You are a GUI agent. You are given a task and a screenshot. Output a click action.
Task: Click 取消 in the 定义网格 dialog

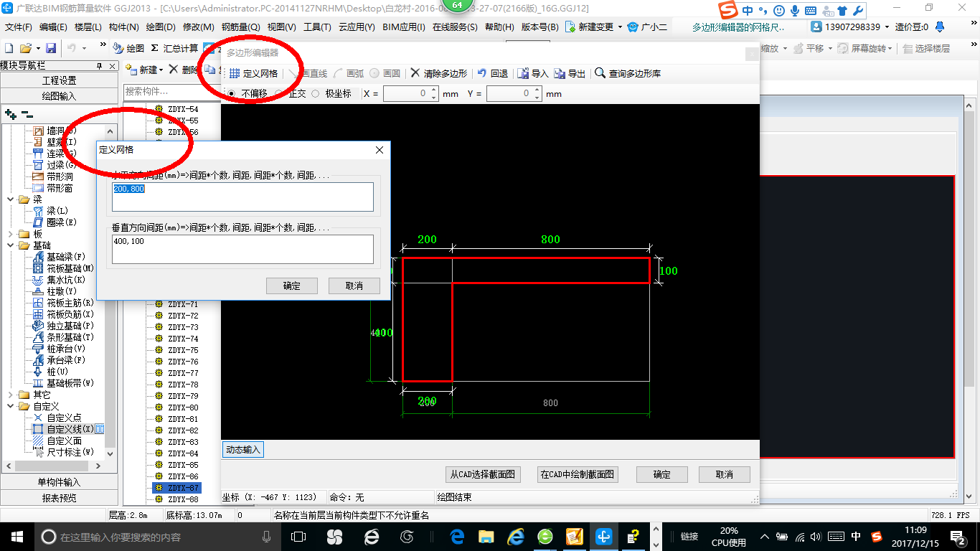[354, 286]
